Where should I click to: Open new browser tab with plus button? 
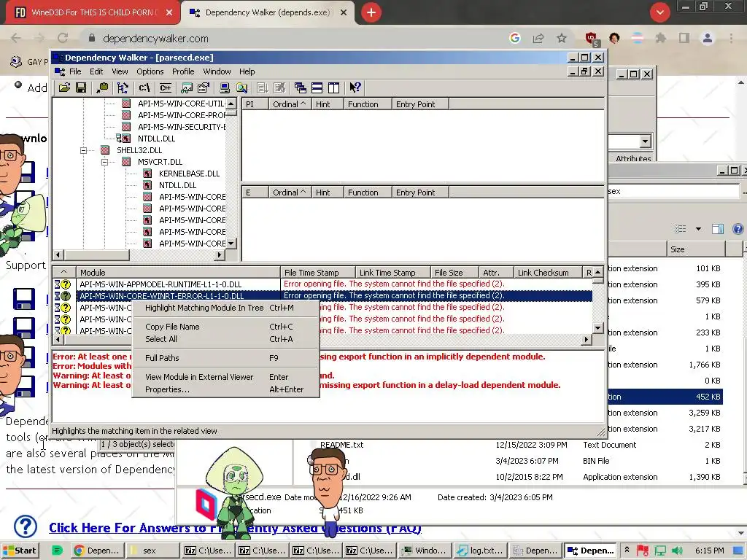371,12
